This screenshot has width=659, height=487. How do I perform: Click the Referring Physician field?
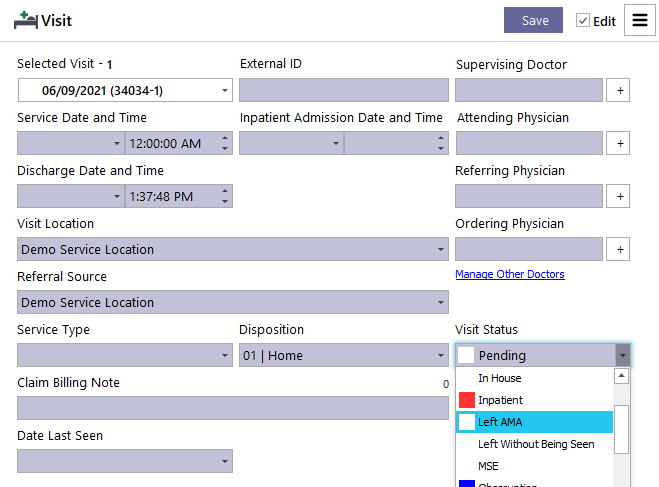529,196
